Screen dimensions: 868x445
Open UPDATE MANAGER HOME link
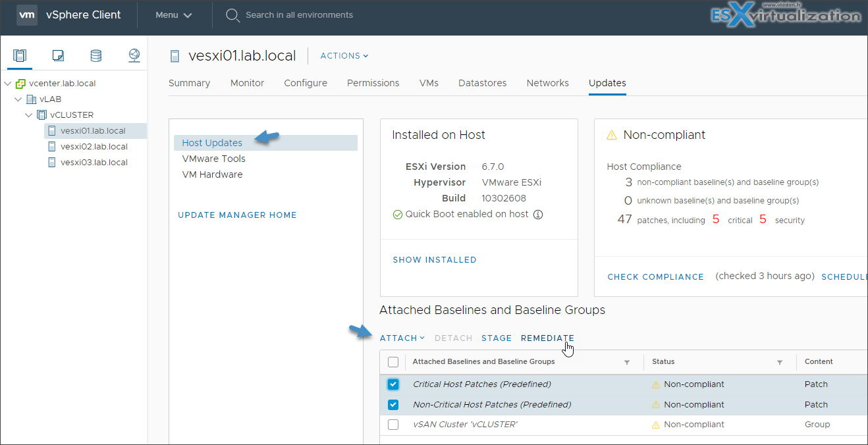point(237,215)
